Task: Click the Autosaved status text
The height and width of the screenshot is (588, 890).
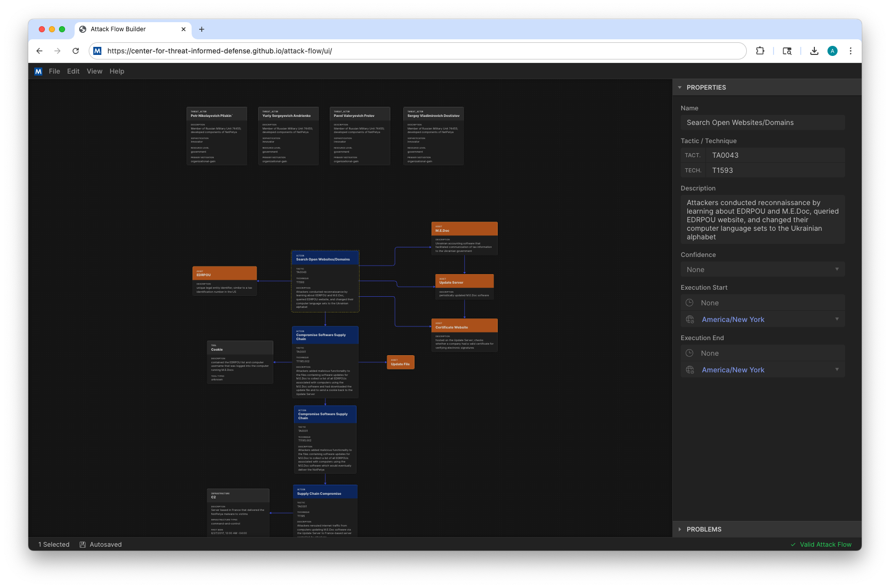Action: 106,545
